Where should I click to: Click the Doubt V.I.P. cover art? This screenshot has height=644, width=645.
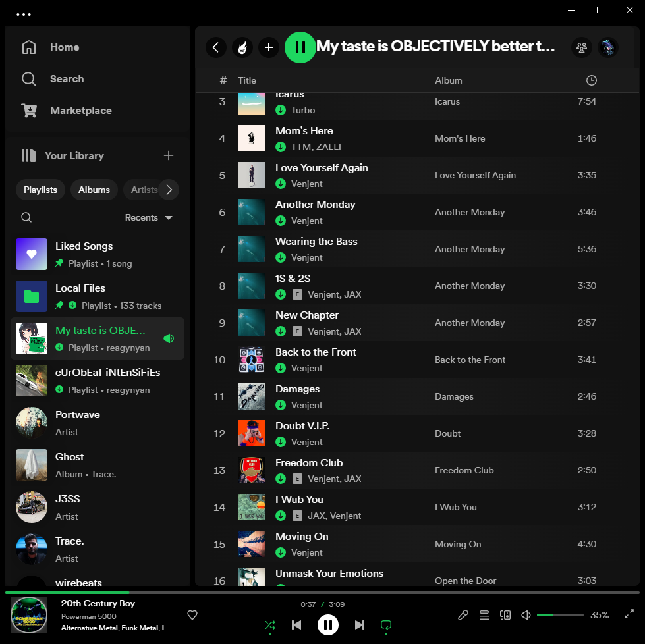(252, 433)
